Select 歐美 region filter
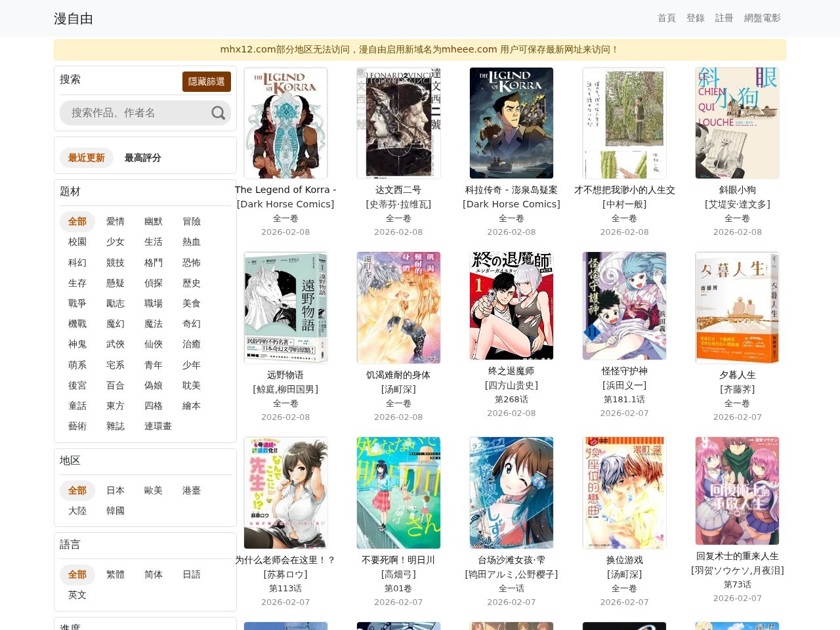The height and width of the screenshot is (630, 840). click(153, 490)
